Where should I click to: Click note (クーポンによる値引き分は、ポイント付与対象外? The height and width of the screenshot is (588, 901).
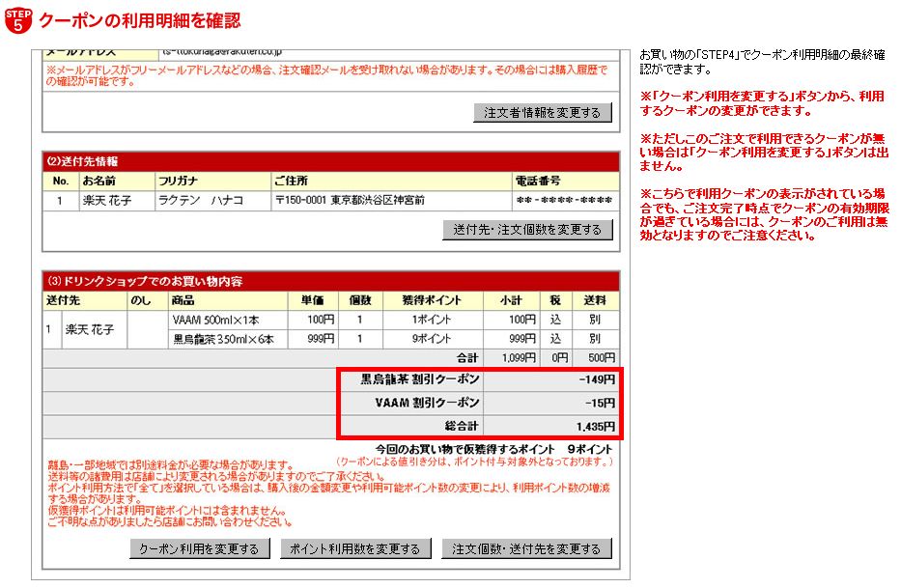click(474, 461)
